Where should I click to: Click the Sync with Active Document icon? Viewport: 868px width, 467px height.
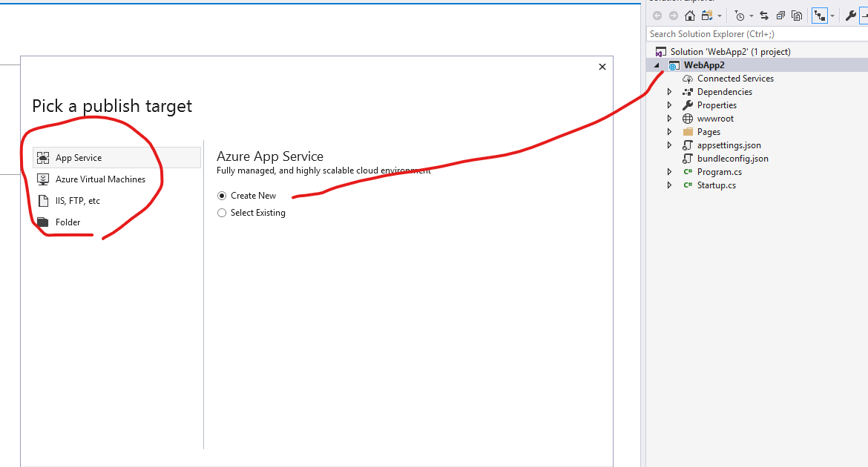click(x=763, y=16)
